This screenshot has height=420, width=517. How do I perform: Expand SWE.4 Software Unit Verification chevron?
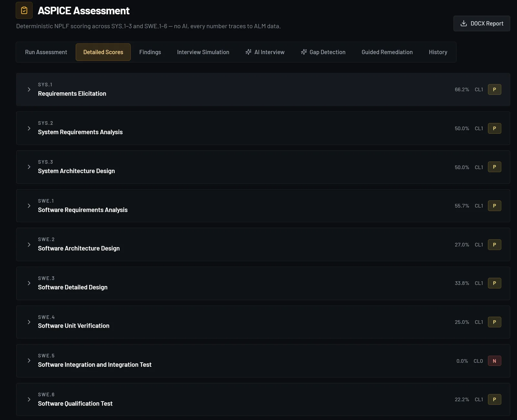[29, 322]
